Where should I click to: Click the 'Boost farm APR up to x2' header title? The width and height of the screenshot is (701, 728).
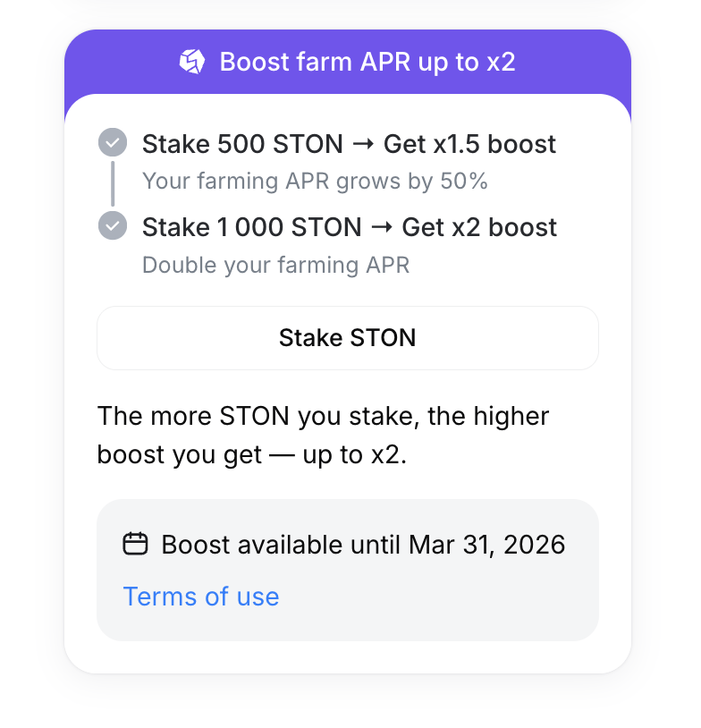point(367,62)
